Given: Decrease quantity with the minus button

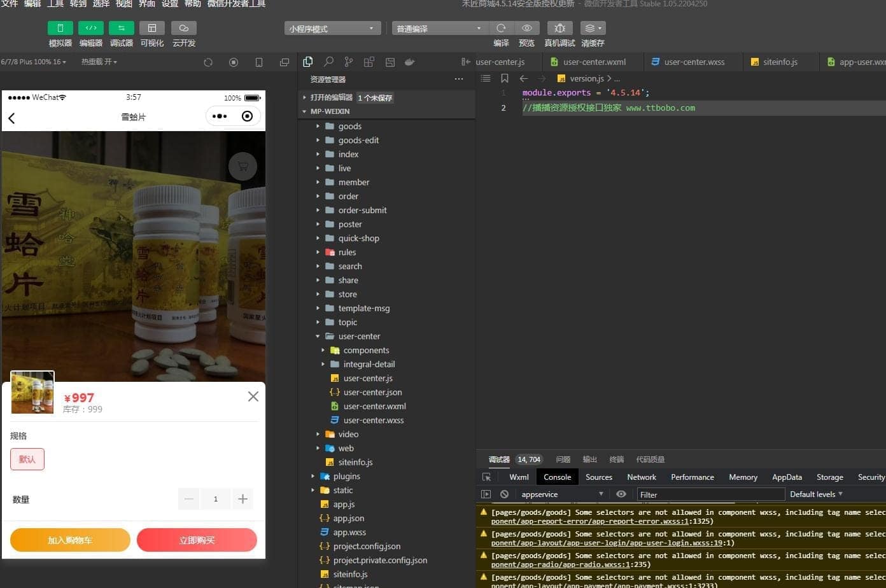Looking at the screenshot, I should point(188,499).
